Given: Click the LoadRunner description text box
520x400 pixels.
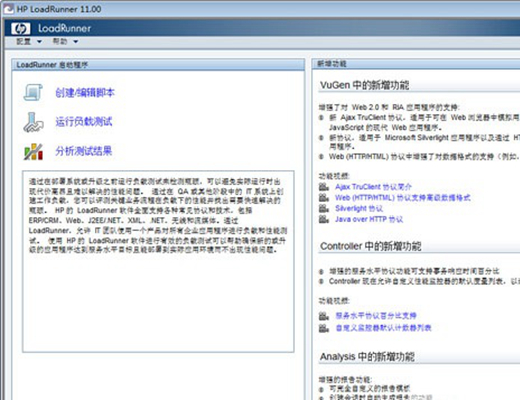Looking at the screenshot, I should (158, 261).
